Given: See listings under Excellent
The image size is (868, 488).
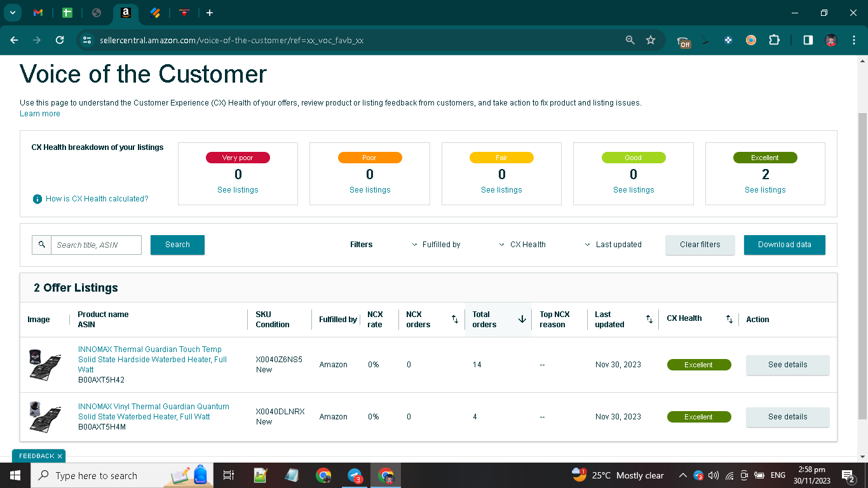Looking at the screenshot, I should [x=765, y=190].
